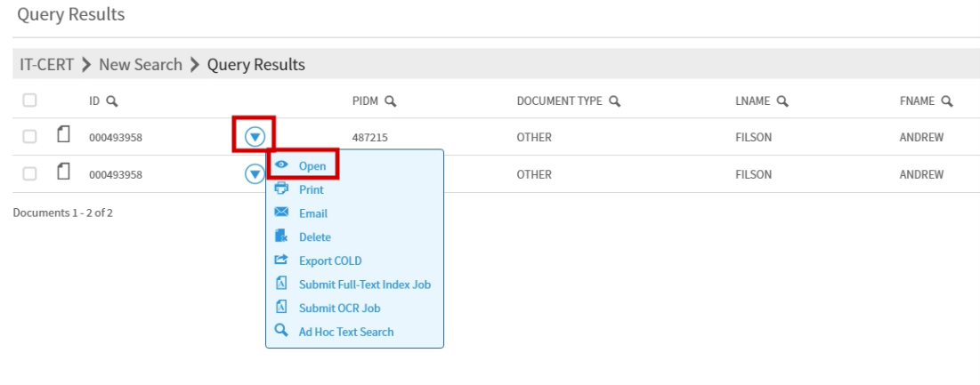
Task: Expand the first row's action dropdown arrow
Action: (x=255, y=136)
